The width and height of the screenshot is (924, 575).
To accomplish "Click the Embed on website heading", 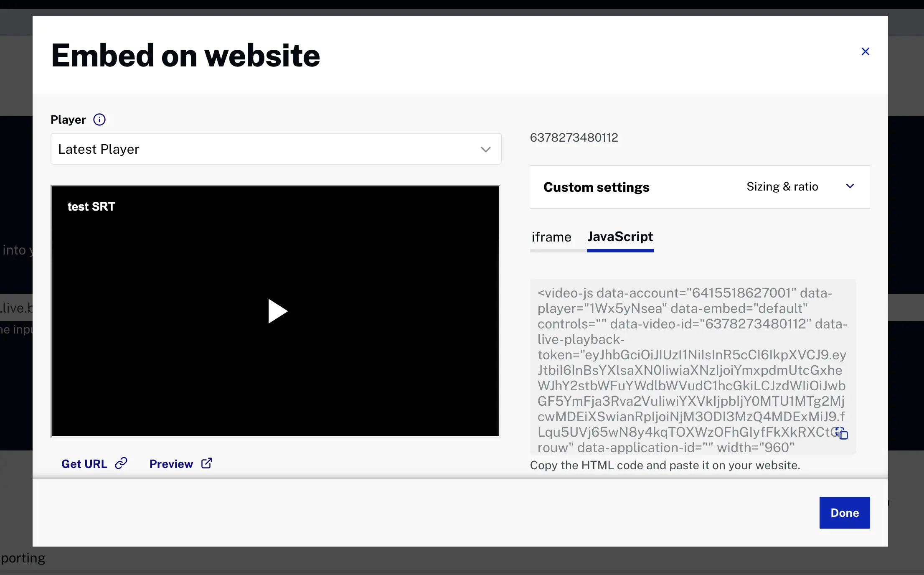I will pyautogui.click(x=185, y=55).
